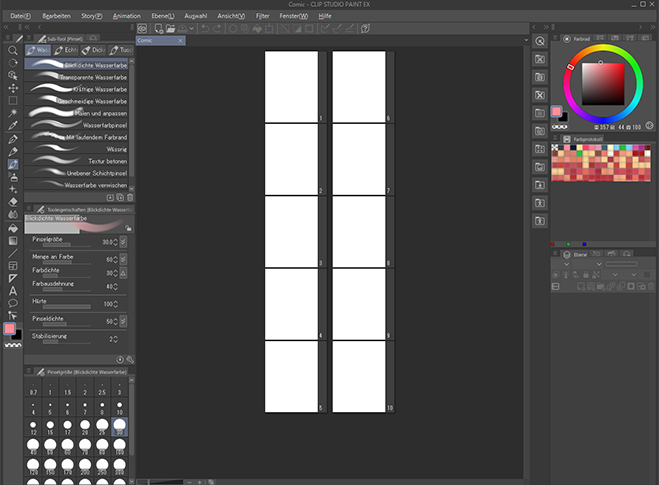This screenshot has width=659, height=485.
Task: Select the Move layer tool
Action: pos(13,88)
